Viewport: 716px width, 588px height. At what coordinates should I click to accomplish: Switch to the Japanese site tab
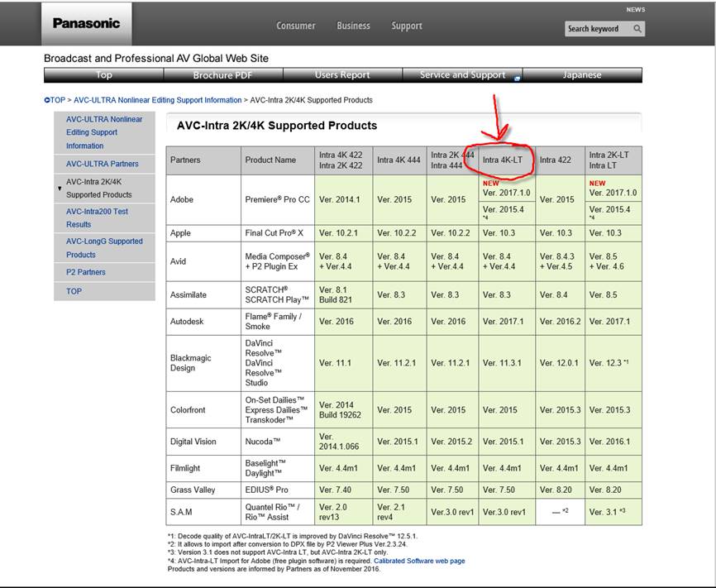[x=582, y=75]
